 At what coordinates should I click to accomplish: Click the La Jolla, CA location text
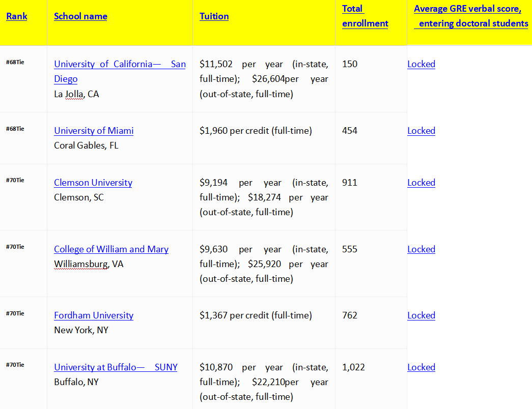click(76, 94)
